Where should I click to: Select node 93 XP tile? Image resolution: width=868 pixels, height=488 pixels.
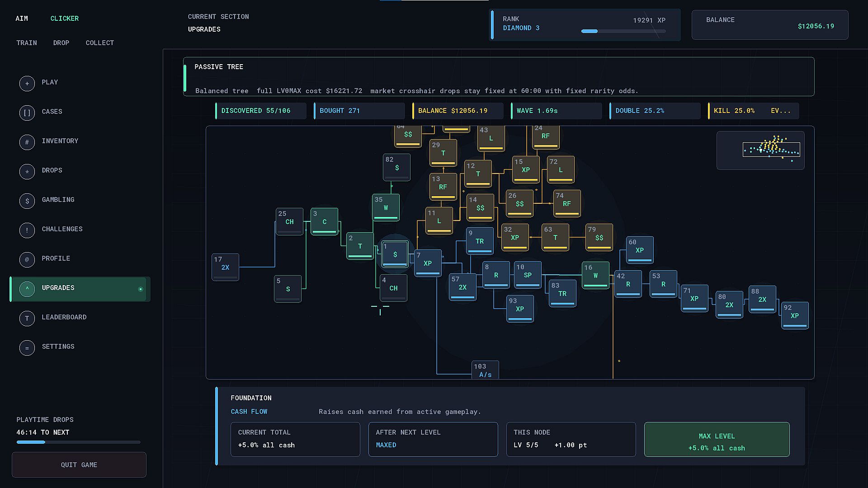(520, 309)
